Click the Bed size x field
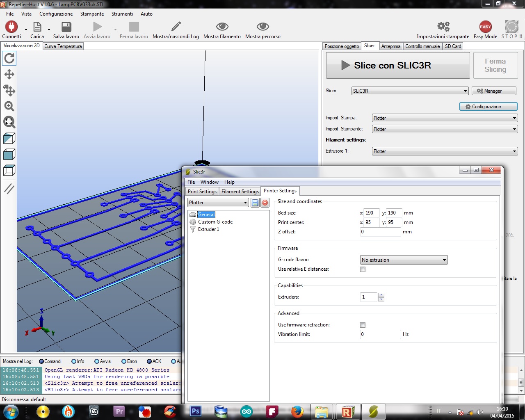Image resolution: width=525 pixels, height=420 pixels. [372, 213]
